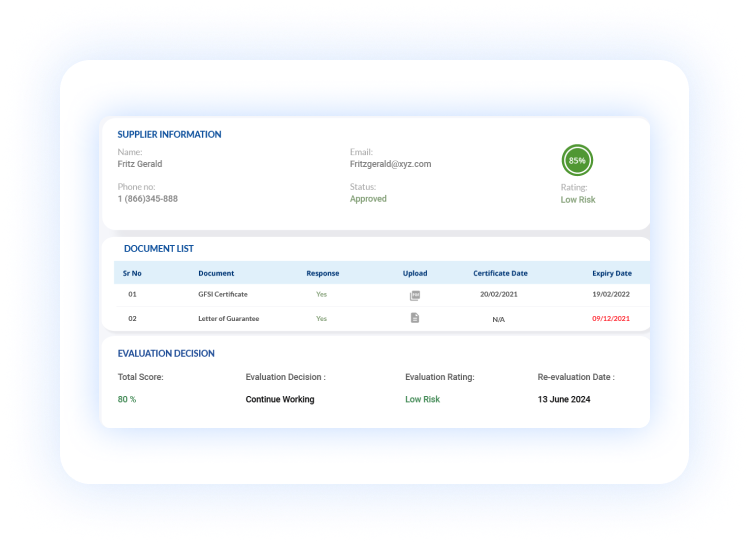749x544 pixels.
Task: Click the DOCUMENT LIST heading
Action: [x=159, y=249]
